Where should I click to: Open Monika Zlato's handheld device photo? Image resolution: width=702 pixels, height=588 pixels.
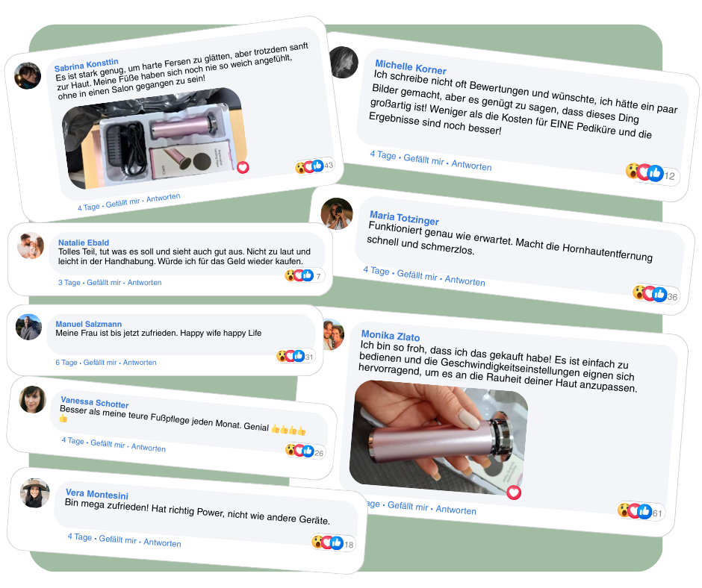coord(439,438)
